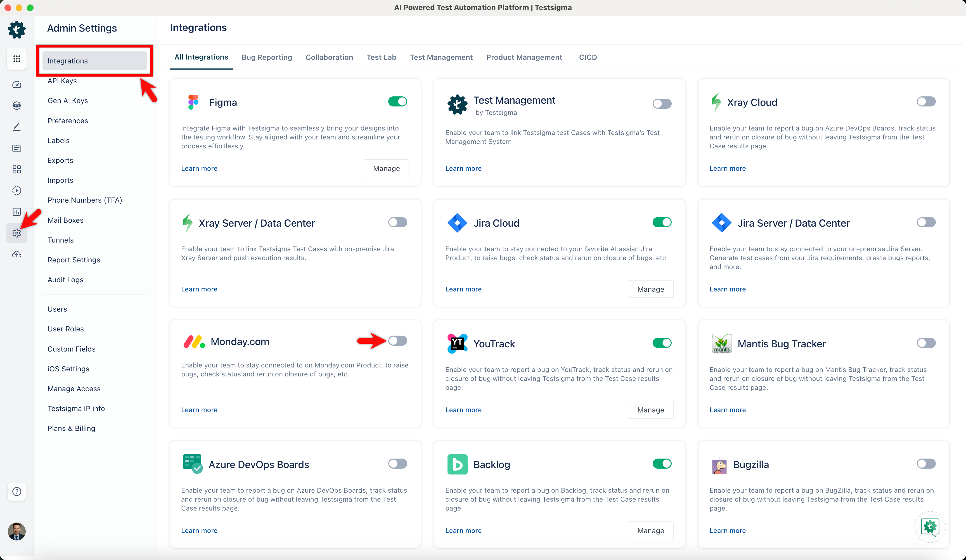966x560 pixels.
Task: Click the Jira Server logo icon
Action: click(721, 223)
